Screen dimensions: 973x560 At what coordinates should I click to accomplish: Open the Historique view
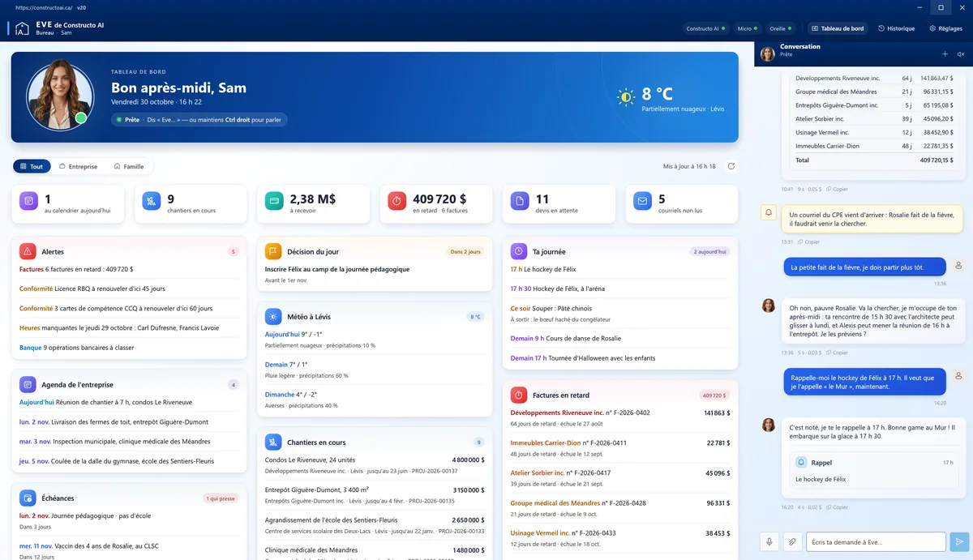tap(896, 28)
